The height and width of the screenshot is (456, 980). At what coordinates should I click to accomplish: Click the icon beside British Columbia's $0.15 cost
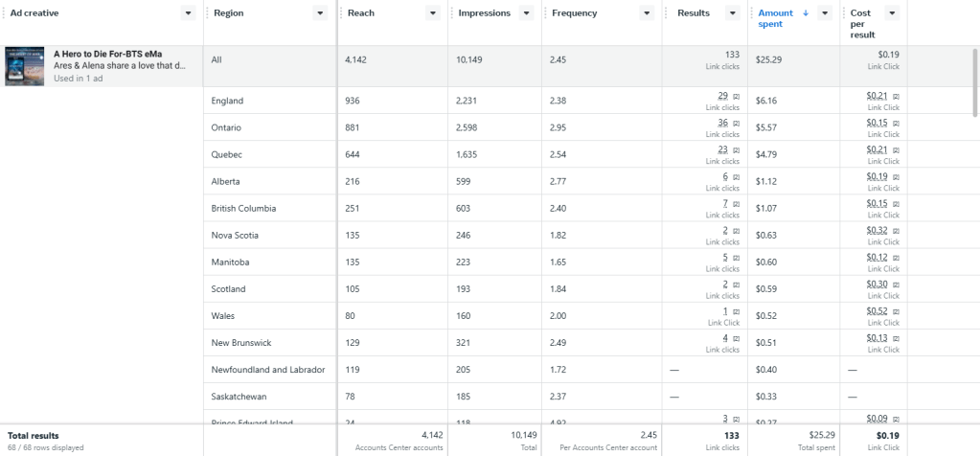coord(896,204)
